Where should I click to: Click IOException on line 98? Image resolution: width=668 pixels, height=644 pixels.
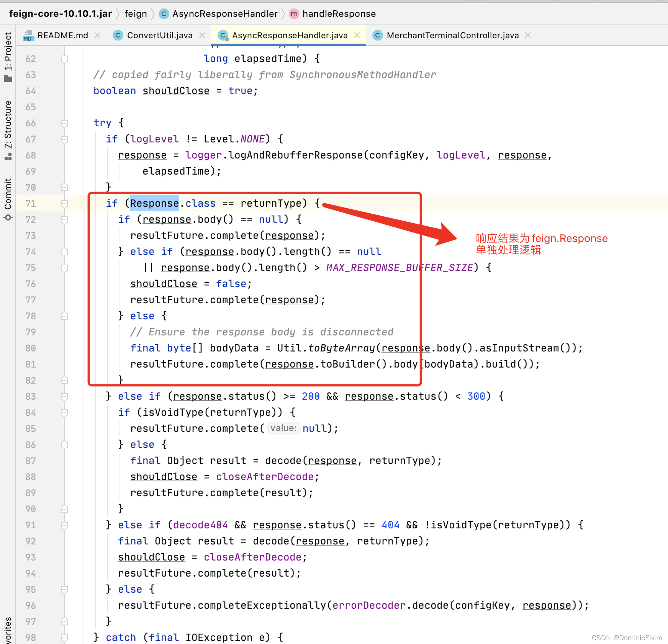pos(219,637)
